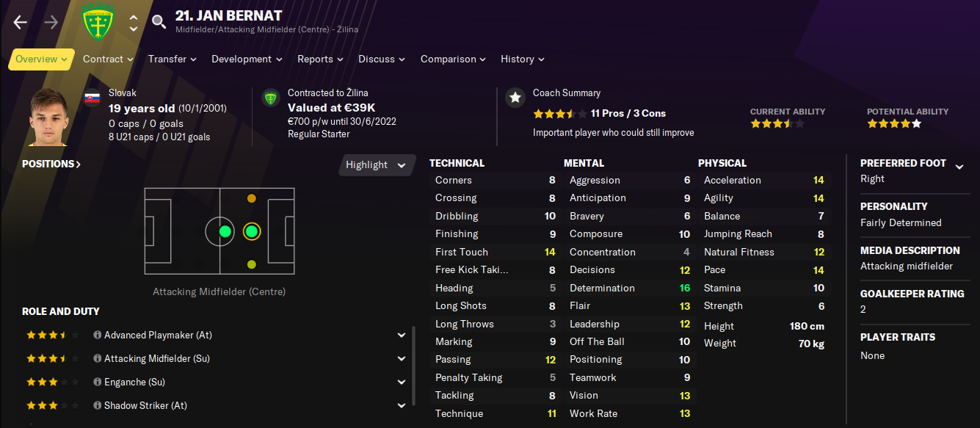Image resolution: width=980 pixels, height=428 pixels.
Task: Open the Highlight dropdown
Action: click(x=376, y=165)
